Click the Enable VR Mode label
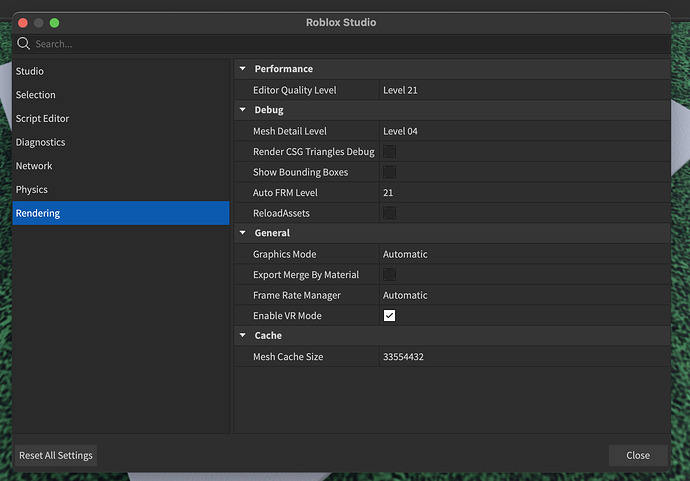This screenshot has height=481, width=690. click(x=287, y=316)
